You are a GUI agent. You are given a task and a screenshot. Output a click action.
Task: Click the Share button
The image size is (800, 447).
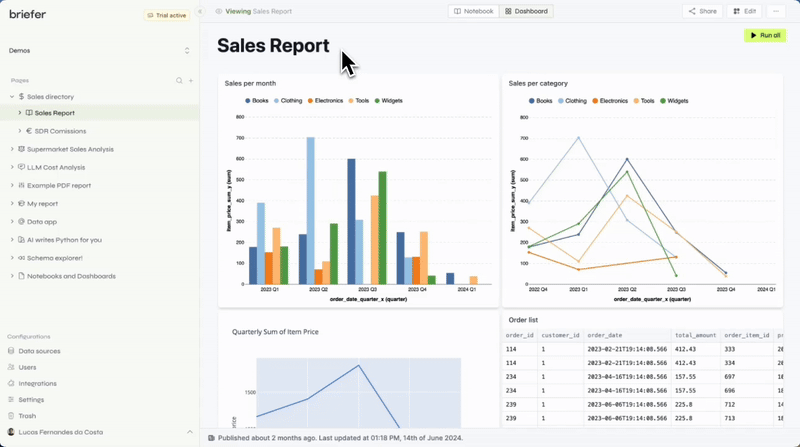[703, 11]
